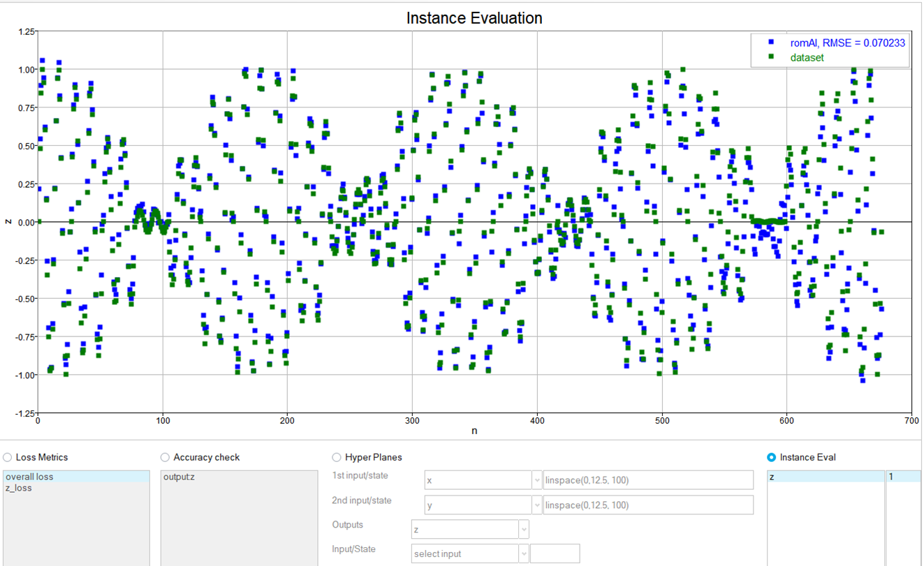Click the 2nd input/state linspace field
924x566 pixels.
647,505
